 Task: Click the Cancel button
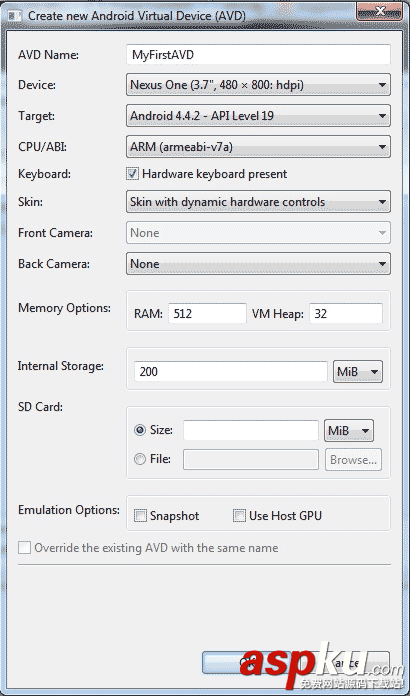346,663
